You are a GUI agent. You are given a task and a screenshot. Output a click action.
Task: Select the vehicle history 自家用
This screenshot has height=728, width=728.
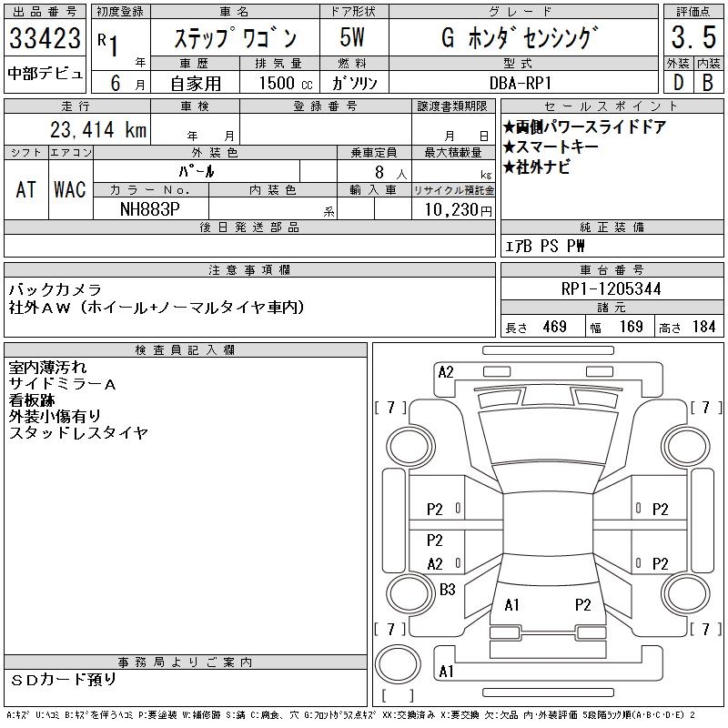pyautogui.click(x=196, y=83)
